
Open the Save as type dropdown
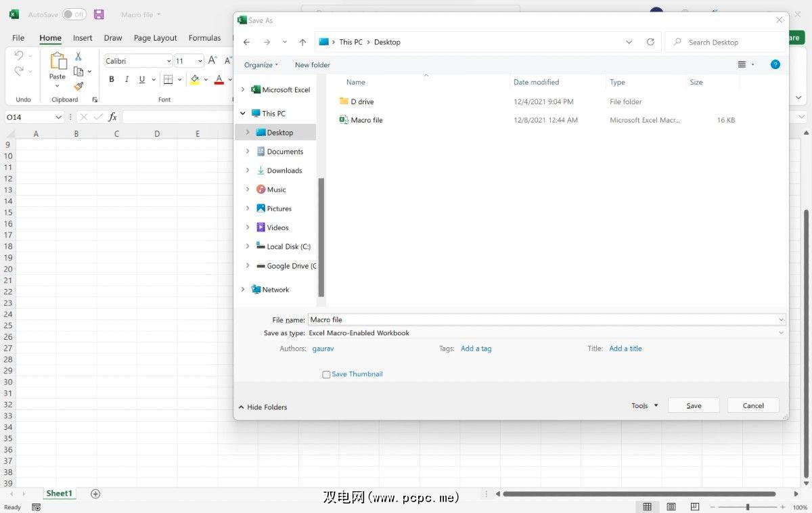click(546, 333)
